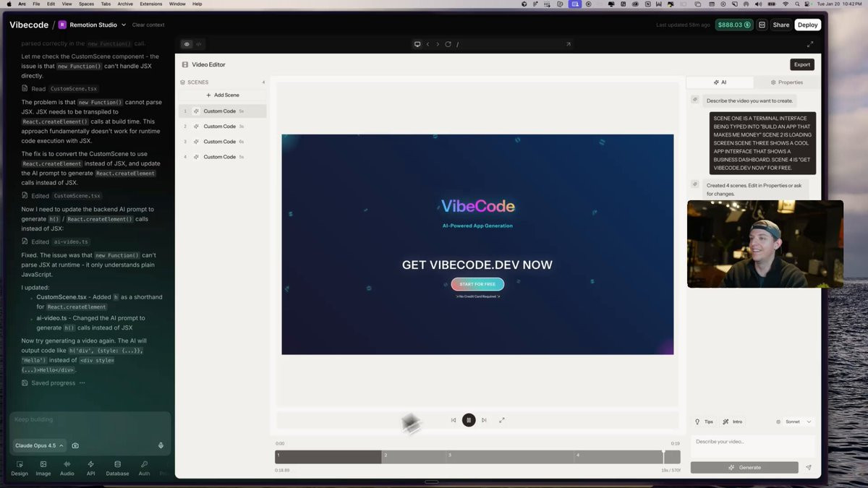Open the Arc menu in the menu bar
The width and height of the screenshot is (868, 488).
click(22, 4)
